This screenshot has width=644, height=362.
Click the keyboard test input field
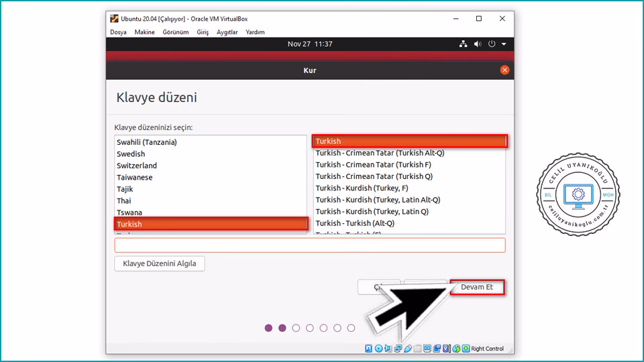(x=310, y=245)
